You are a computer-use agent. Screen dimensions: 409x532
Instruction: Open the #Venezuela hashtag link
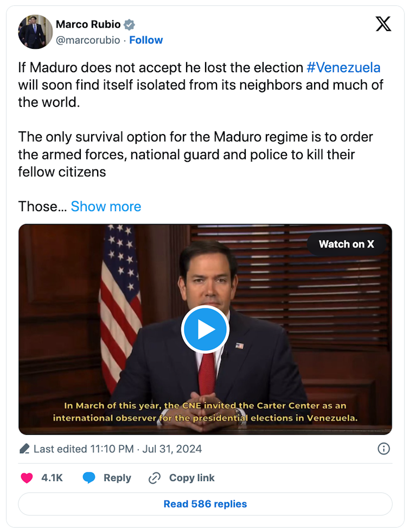coord(343,67)
